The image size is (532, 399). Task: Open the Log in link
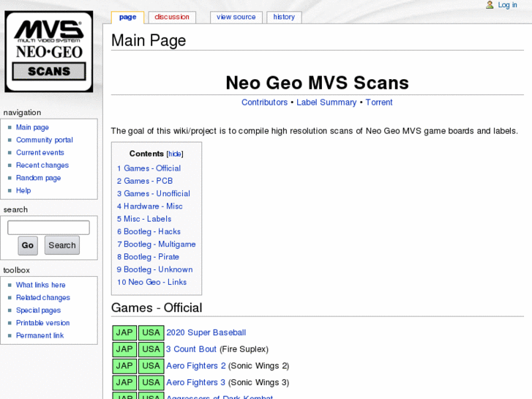(x=507, y=4)
